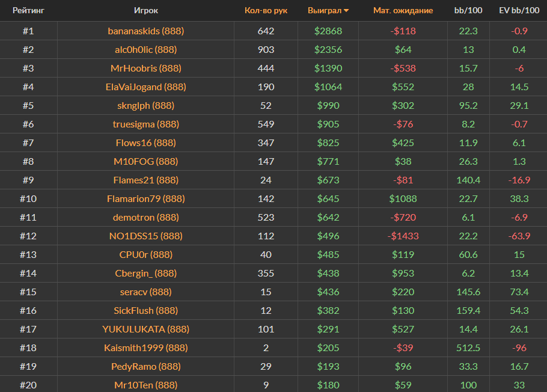The width and height of the screenshot is (547, 392).
Task: Sort by EV bb/100 column header
Action: click(x=519, y=11)
